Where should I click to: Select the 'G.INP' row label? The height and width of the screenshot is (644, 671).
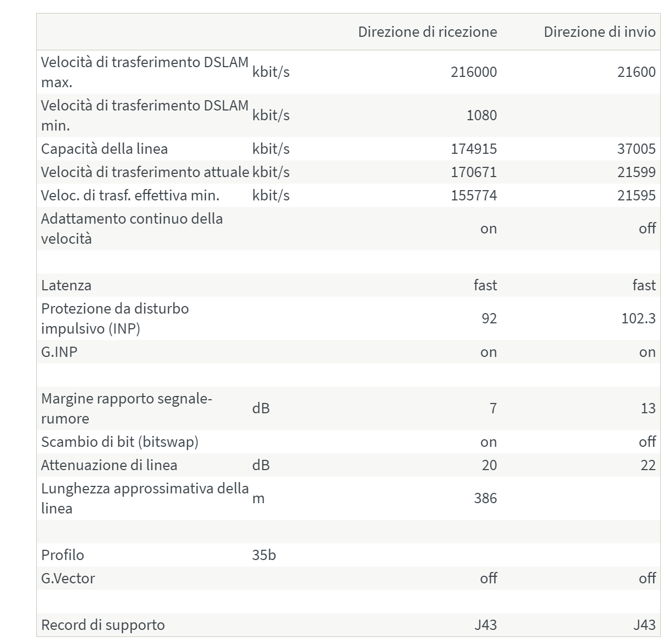pos(59,352)
